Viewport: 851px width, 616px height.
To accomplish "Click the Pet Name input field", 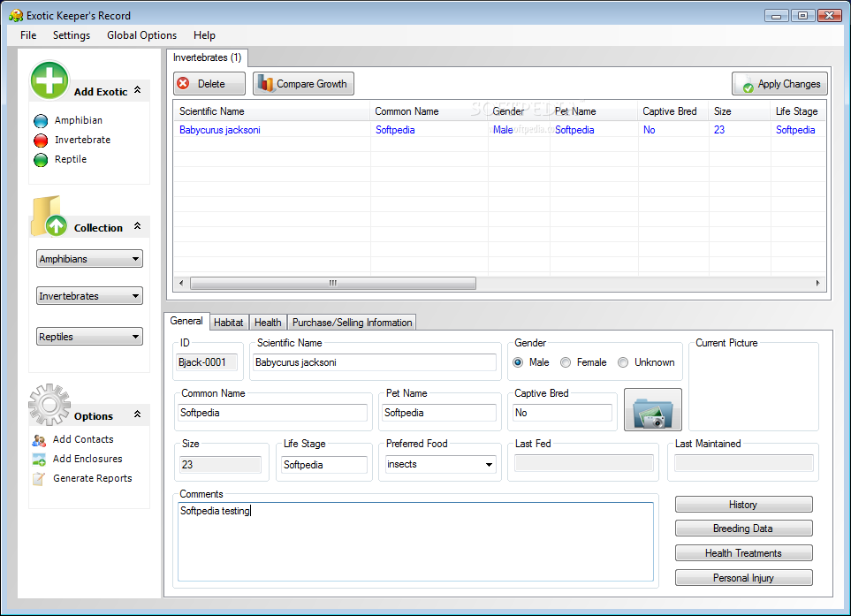I will [x=439, y=413].
